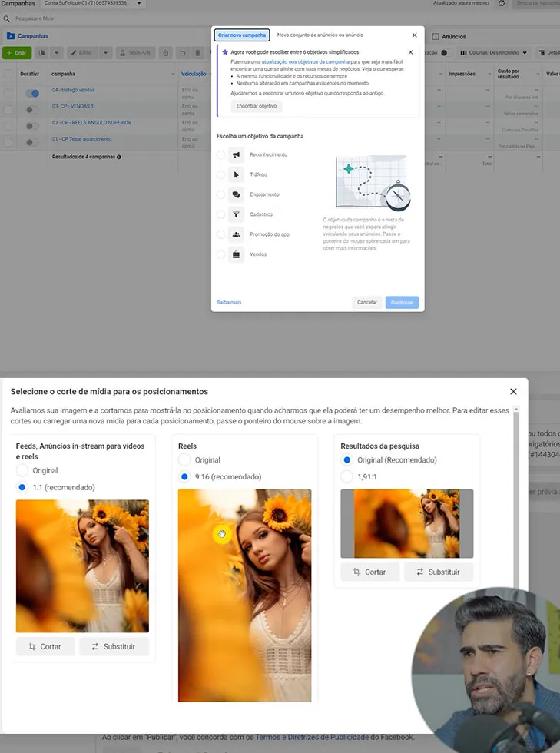Image resolution: width=560 pixels, height=753 pixels.
Task: Click the Vendas briefcase icon
Action: [237, 254]
